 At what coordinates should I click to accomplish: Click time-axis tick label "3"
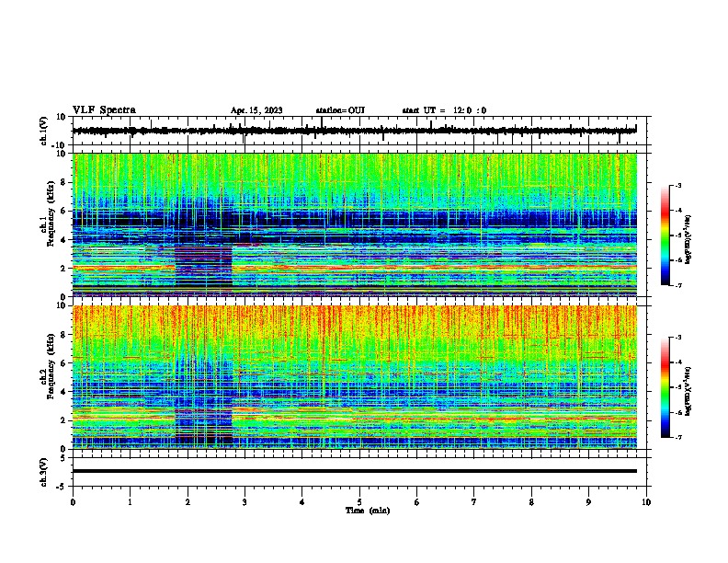[245, 502]
